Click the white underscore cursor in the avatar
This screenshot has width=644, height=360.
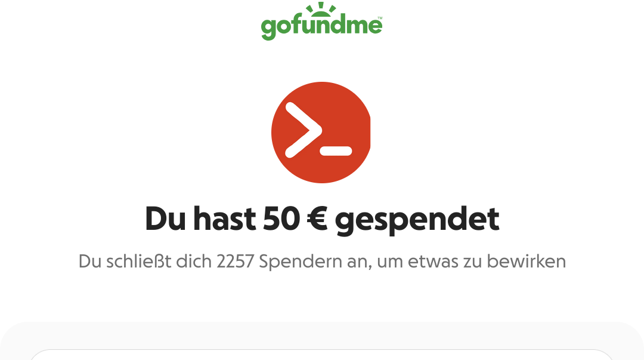point(336,151)
